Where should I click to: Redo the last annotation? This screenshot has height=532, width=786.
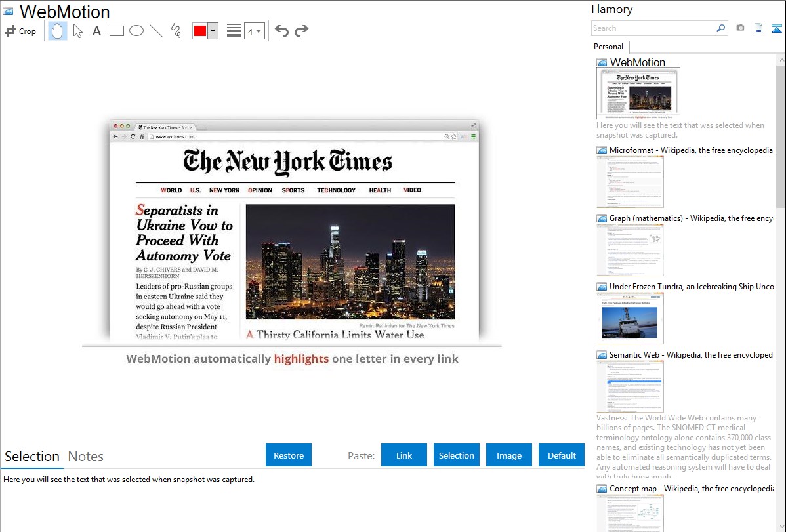pos(301,31)
